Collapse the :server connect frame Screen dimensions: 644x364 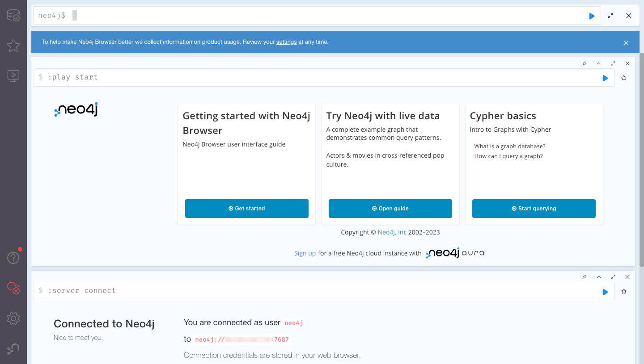pos(599,277)
